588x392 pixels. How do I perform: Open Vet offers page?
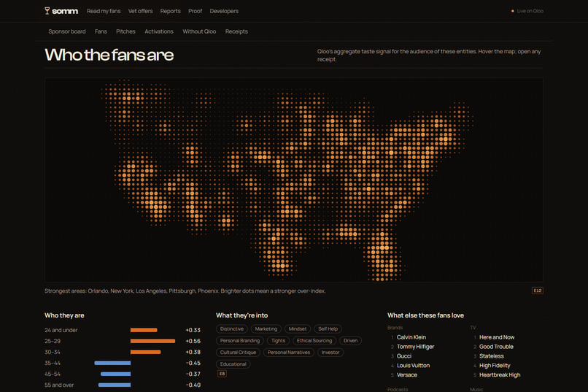point(140,11)
